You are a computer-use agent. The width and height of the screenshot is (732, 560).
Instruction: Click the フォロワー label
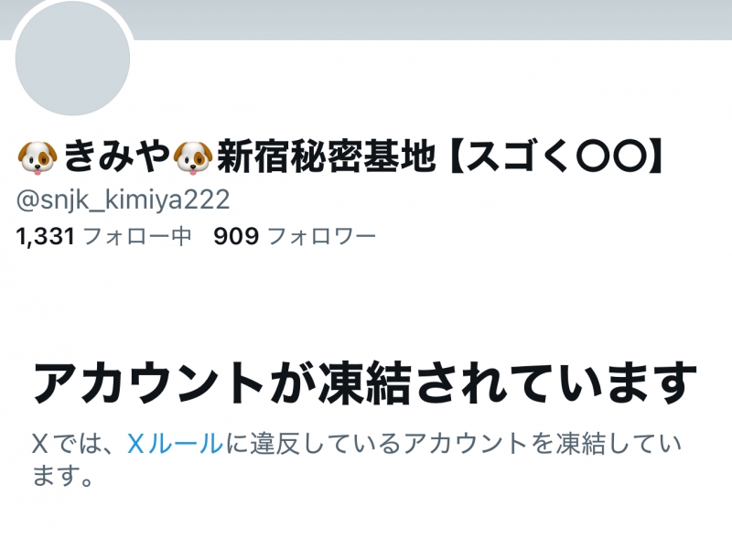pyautogui.click(x=322, y=236)
